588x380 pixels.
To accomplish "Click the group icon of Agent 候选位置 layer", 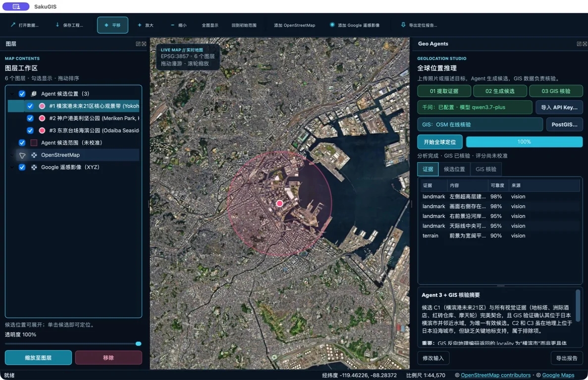I will click(34, 94).
